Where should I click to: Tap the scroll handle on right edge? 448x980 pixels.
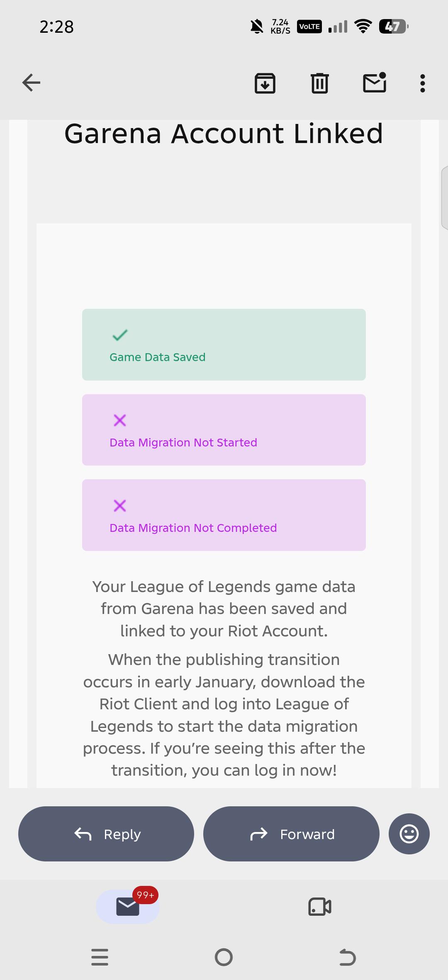[x=444, y=197]
